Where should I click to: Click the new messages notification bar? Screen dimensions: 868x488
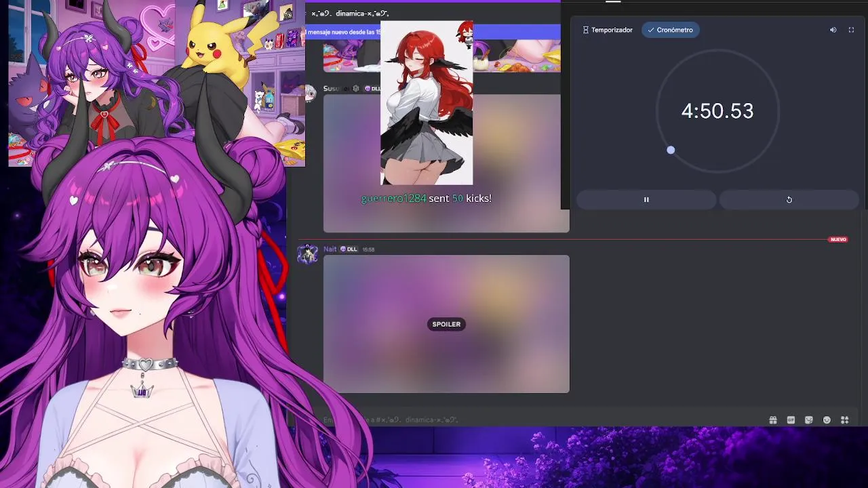click(434, 32)
